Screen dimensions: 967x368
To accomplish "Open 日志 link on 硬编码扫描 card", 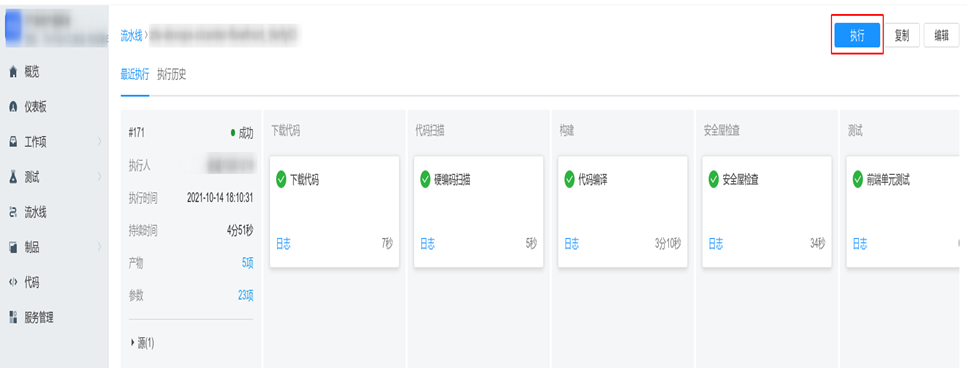I will 427,244.
